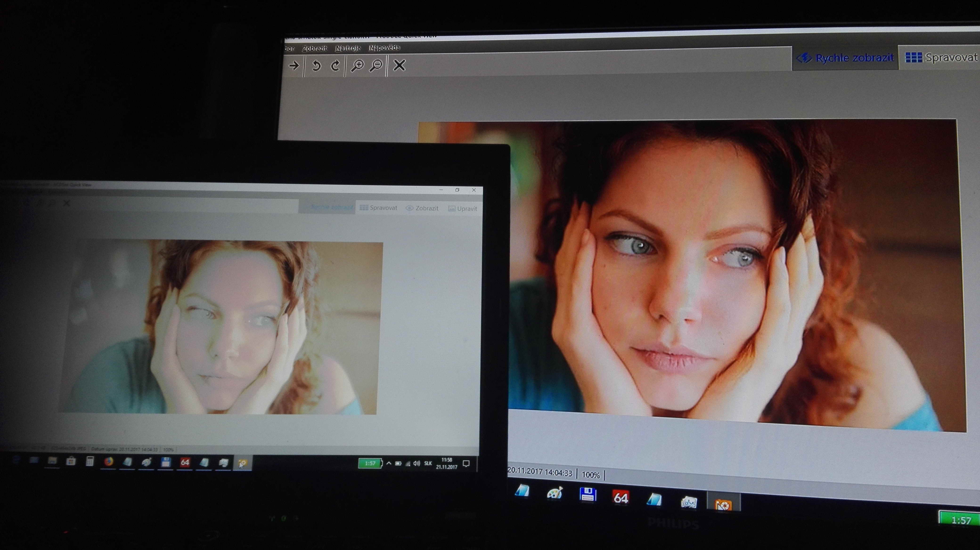The height and width of the screenshot is (550, 980).
Task: Launch Firefox from the laptop taskbar
Action: pos(109,462)
